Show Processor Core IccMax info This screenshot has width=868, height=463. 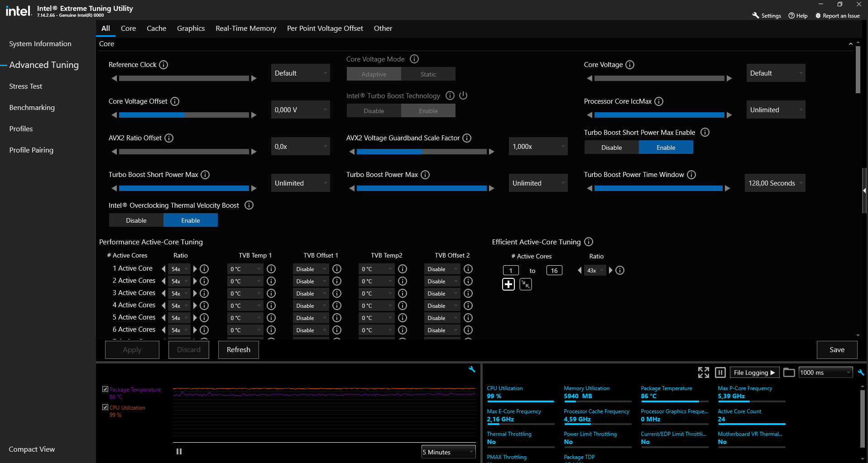(x=659, y=101)
